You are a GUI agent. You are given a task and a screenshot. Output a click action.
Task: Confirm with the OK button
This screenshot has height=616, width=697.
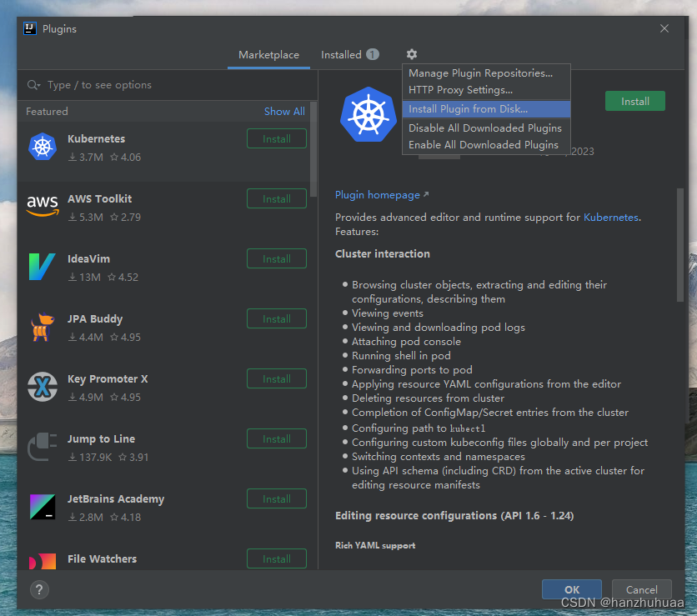[572, 589]
